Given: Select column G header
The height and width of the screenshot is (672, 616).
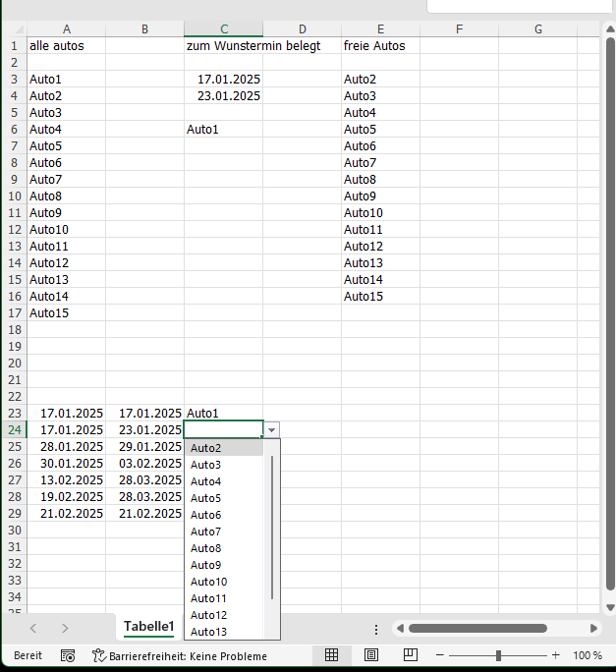Looking at the screenshot, I should [x=538, y=29].
